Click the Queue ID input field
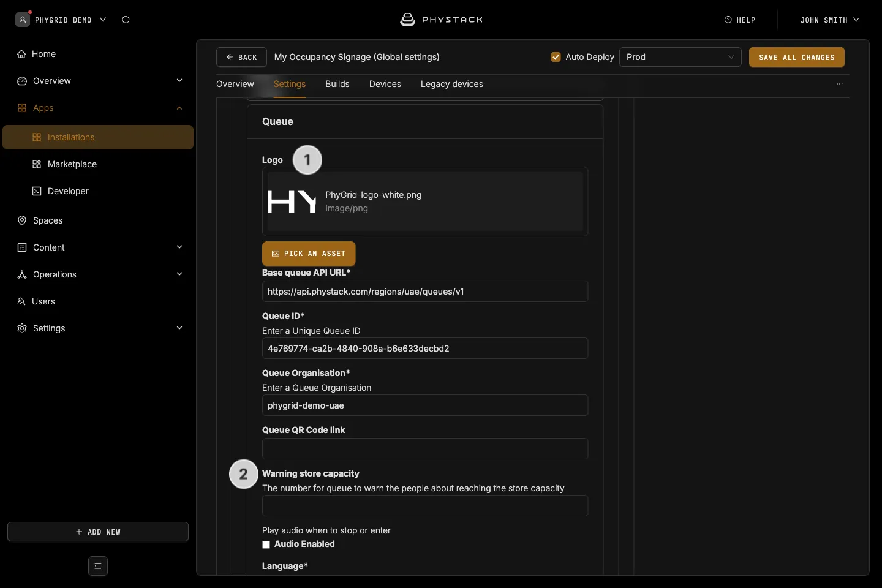Viewport: 882px width, 588px height. click(x=425, y=349)
